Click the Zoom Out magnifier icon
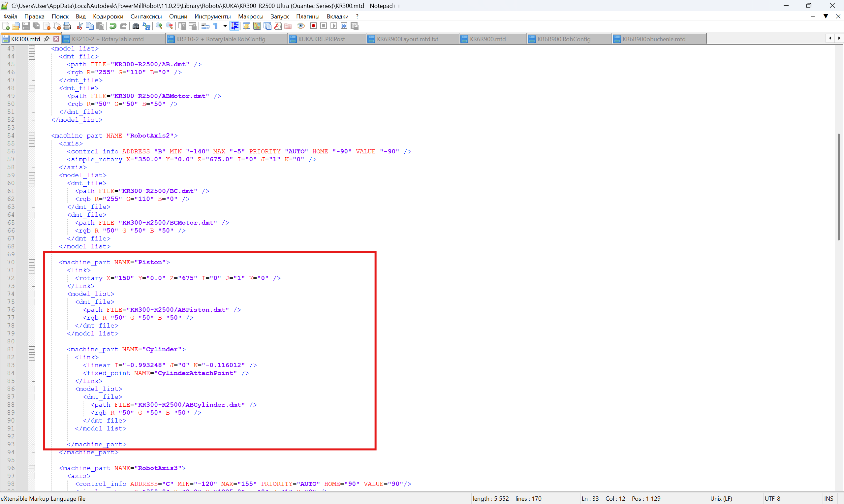Image resolution: width=844 pixels, height=504 pixels. (x=170, y=26)
